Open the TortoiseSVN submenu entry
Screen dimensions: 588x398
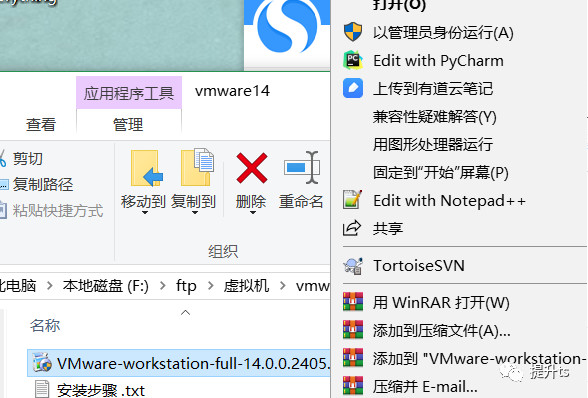coord(418,266)
